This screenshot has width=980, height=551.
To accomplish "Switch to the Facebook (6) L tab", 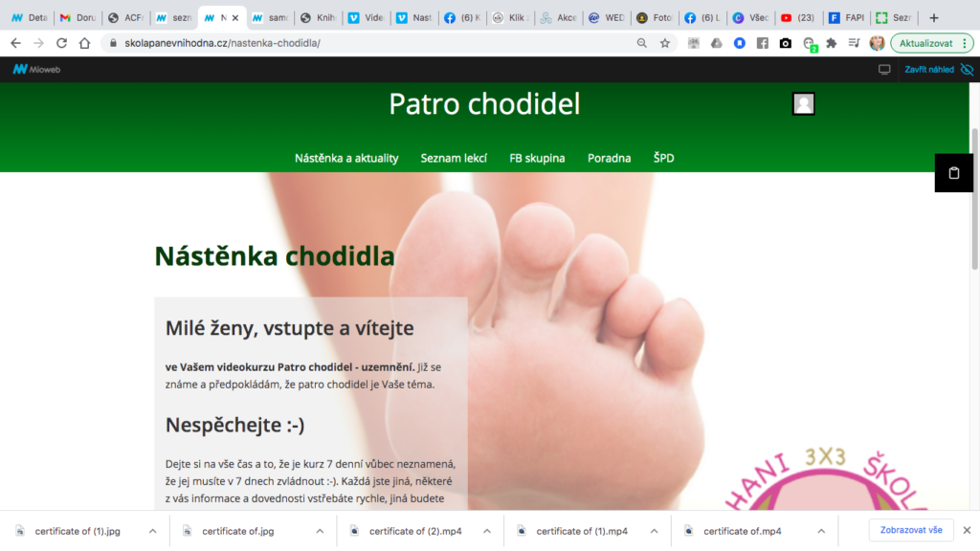I will [703, 18].
